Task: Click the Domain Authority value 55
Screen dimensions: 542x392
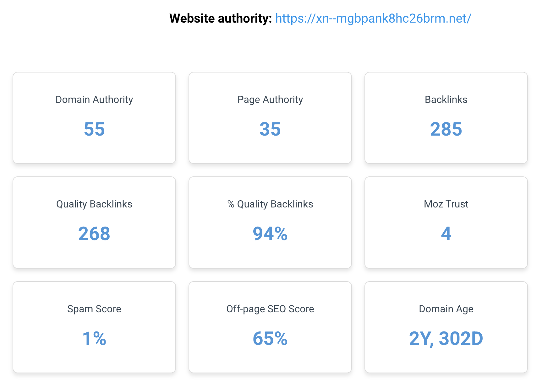Action: pyautogui.click(x=94, y=129)
